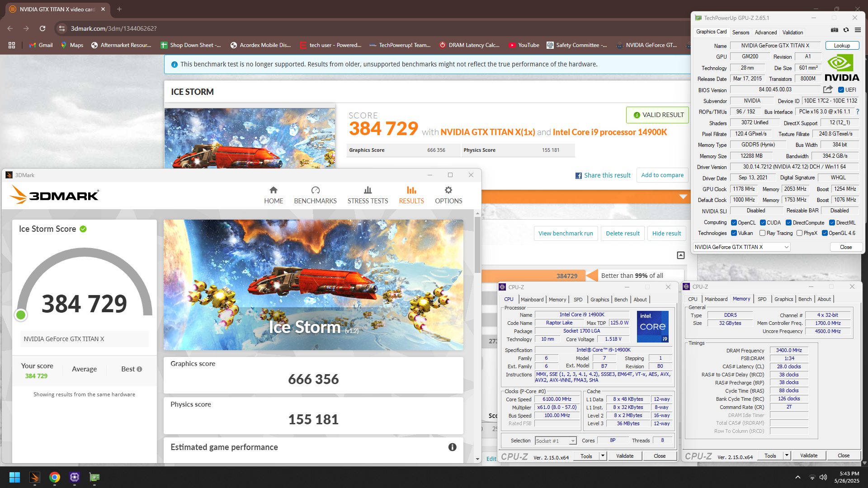Open the YouTube bookmark
Image resolution: width=868 pixels, height=488 pixels.
coord(524,45)
